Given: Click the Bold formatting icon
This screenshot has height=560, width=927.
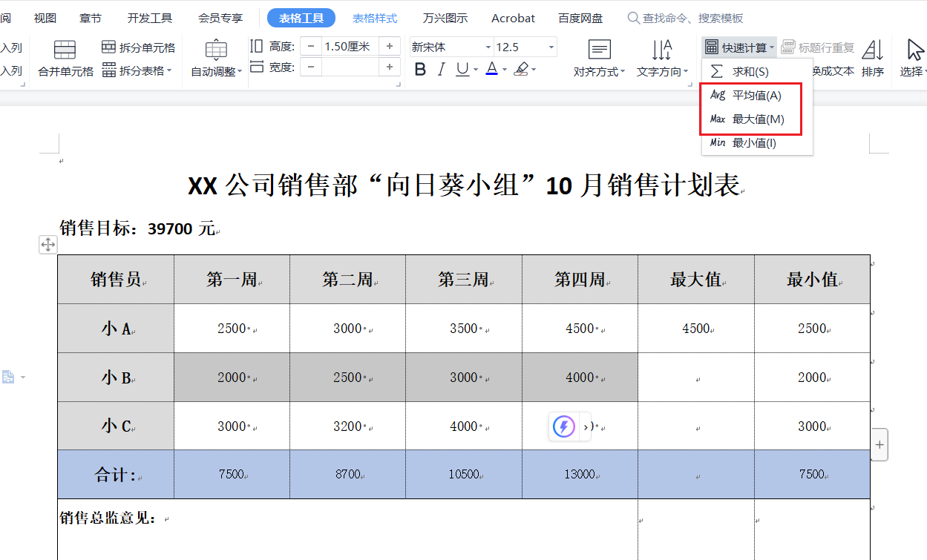Looking at the screenshot, I should pyautogui.click(x=420, y=69).
